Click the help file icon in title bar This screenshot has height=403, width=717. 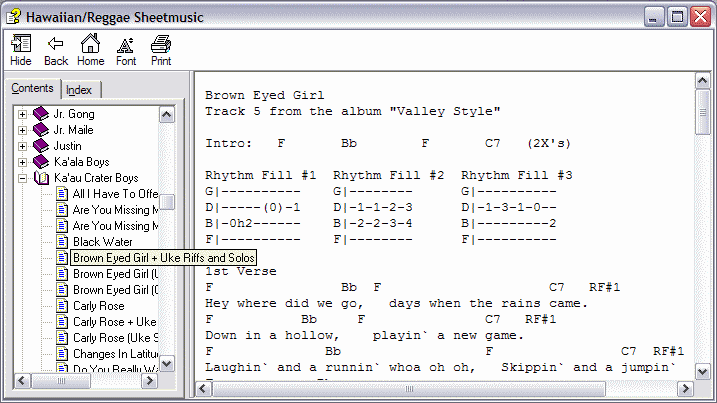pyautogui.click(x=13, y=16)
